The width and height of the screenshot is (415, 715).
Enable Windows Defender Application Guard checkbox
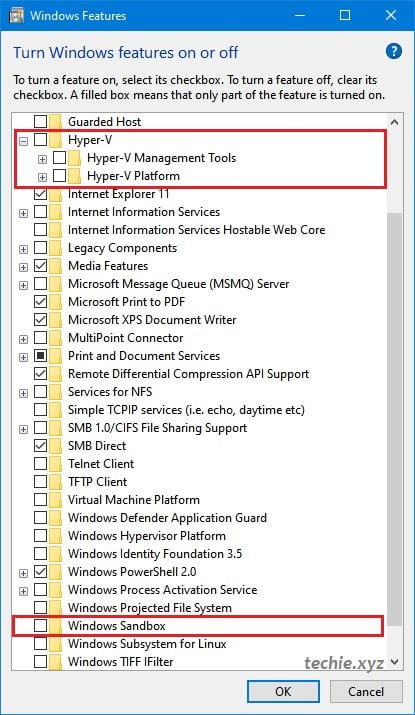[41, 518]
